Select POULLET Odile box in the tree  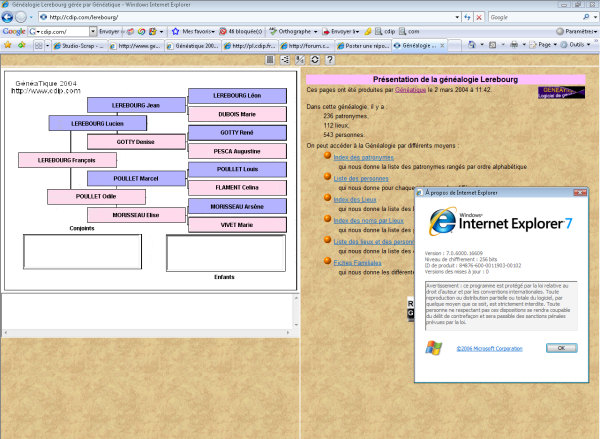pos(96,197)
